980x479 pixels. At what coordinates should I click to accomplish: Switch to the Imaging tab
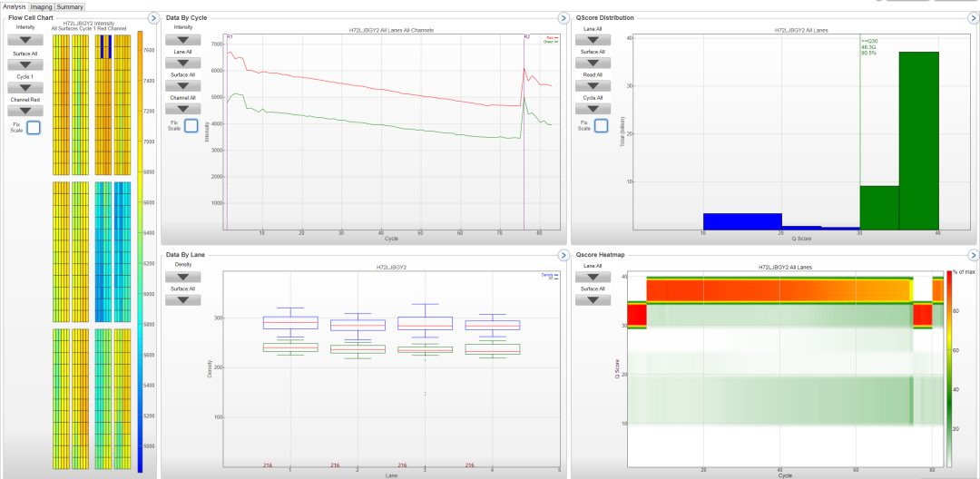click(42, 6)
